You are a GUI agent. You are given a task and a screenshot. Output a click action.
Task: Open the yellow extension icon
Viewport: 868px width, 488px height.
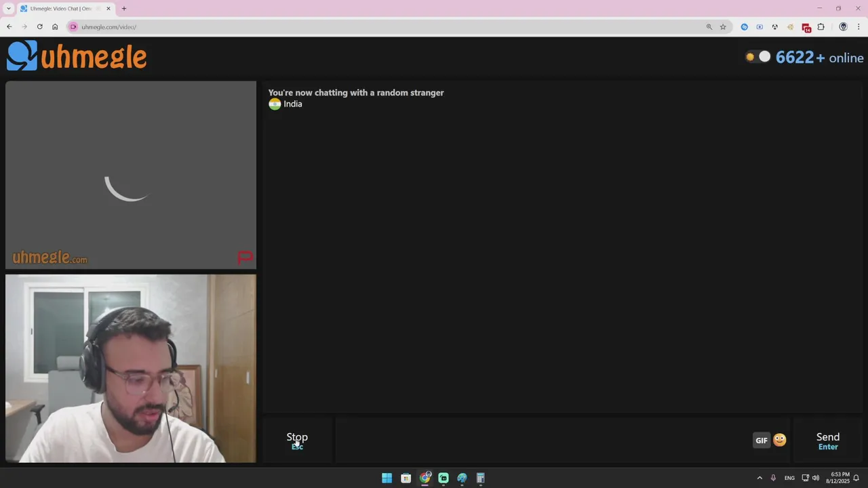(790, 27)
